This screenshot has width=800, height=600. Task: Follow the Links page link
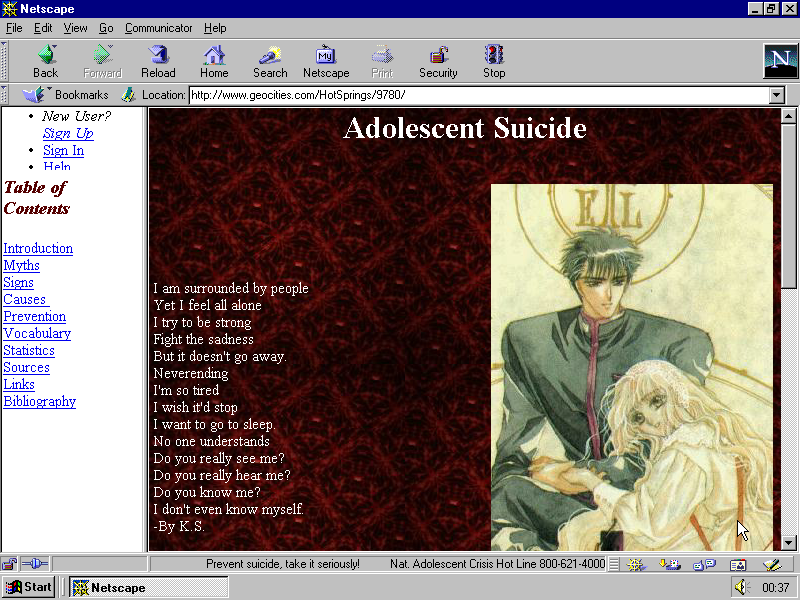[19, 385]
